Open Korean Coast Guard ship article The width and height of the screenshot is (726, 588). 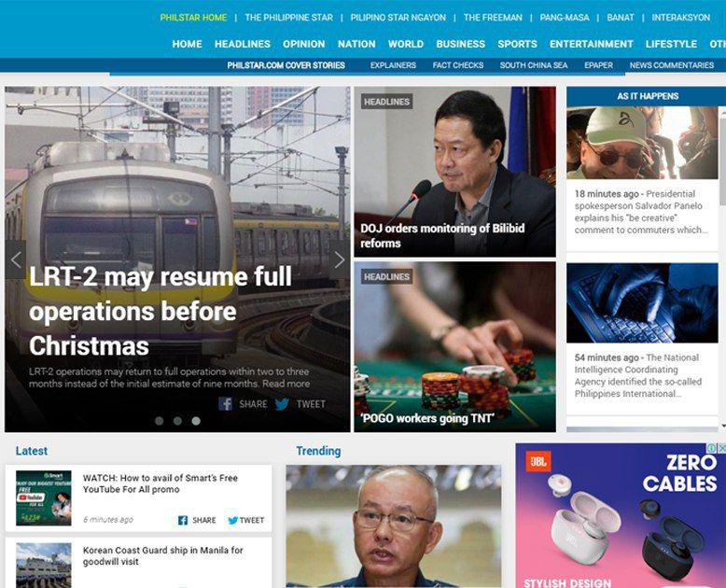click(x=163, y=555)
